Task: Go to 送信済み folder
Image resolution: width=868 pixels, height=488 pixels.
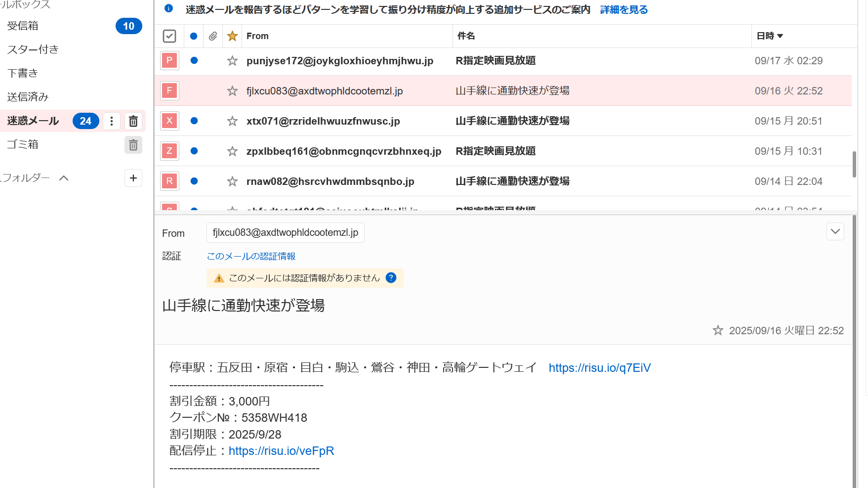Action: (28, 97)
